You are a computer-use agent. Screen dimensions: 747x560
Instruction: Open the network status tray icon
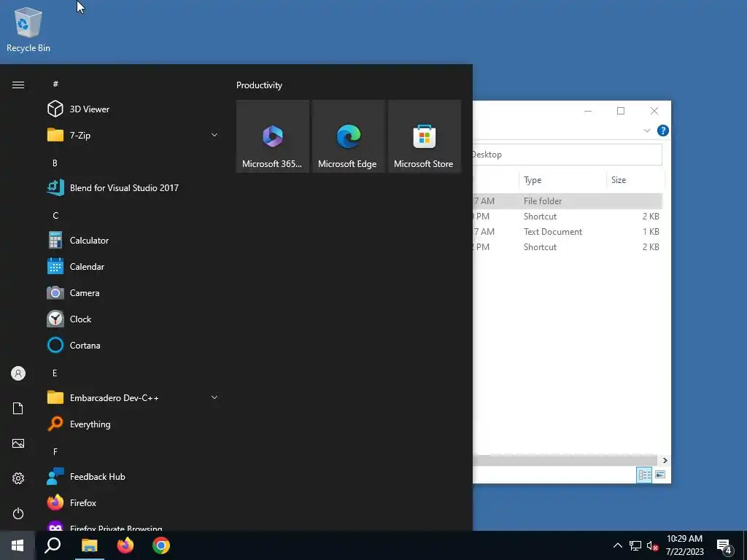635,545
